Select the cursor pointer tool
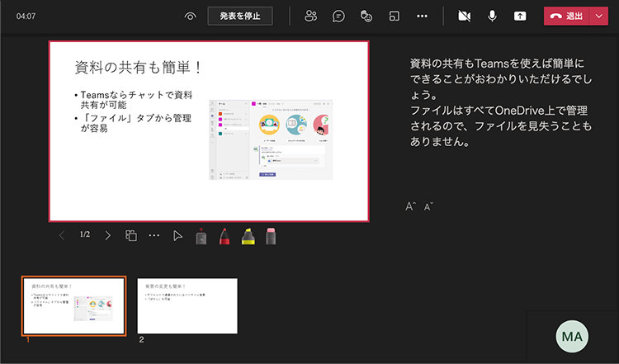Viewport: 619px width, 364px height. coord(177,236)
